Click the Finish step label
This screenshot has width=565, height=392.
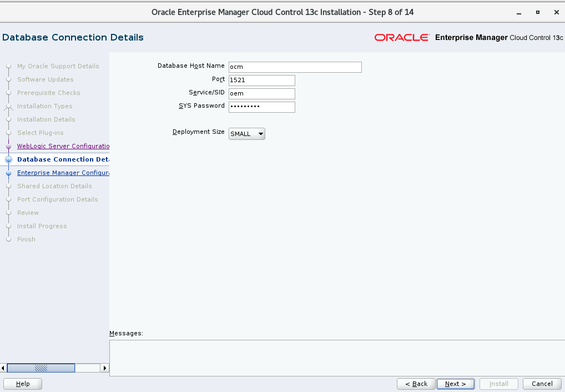26,239
